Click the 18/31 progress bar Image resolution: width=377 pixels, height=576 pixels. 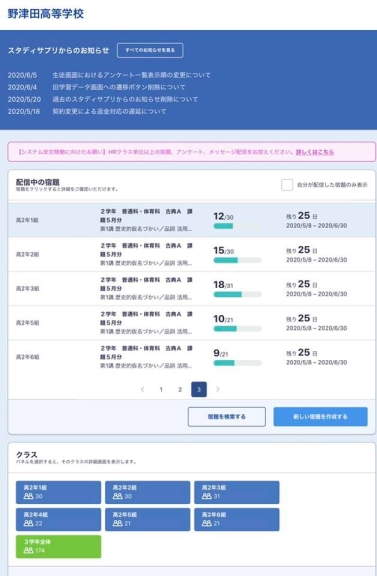[237, 294]
